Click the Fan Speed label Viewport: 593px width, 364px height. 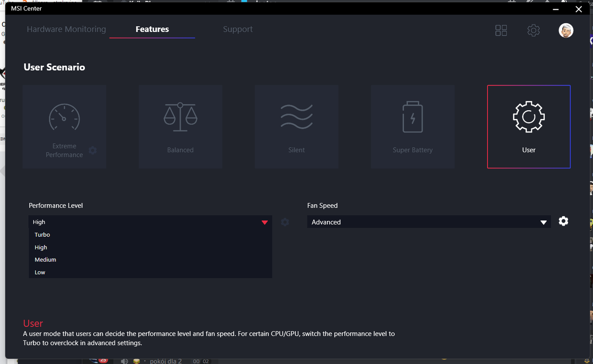[x=322, y=206]
